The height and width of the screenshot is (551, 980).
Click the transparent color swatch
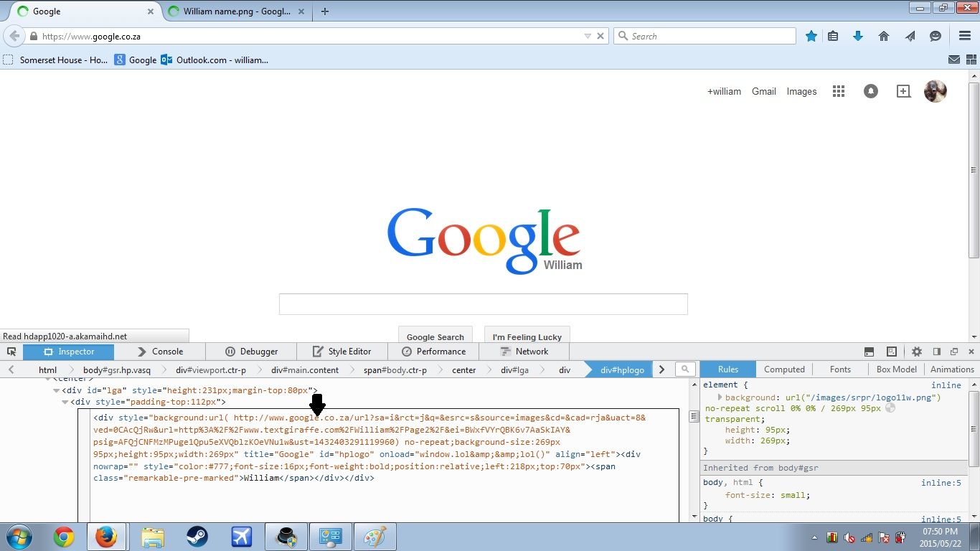pos(890,408)
